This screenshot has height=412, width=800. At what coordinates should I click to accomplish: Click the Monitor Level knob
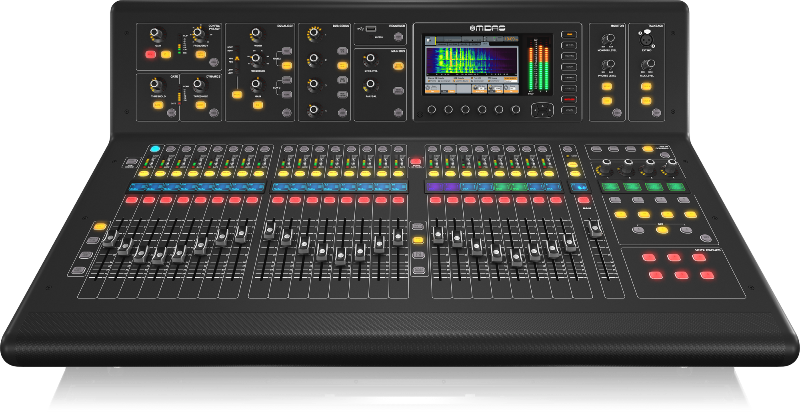pos(607,40)
